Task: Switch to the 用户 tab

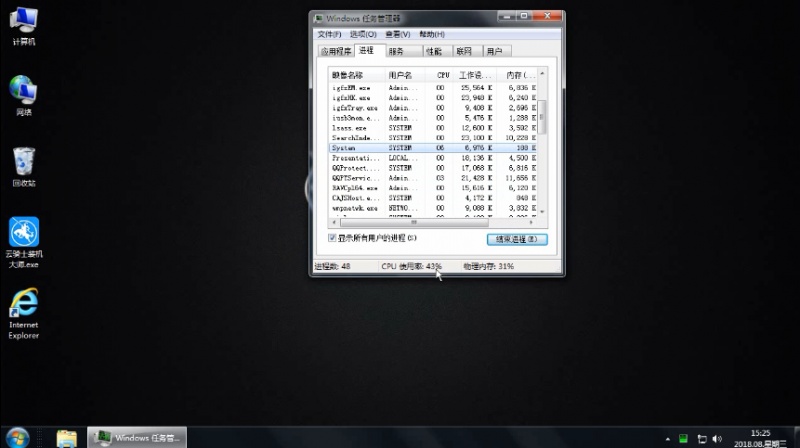Action: (x=496, y=51)
